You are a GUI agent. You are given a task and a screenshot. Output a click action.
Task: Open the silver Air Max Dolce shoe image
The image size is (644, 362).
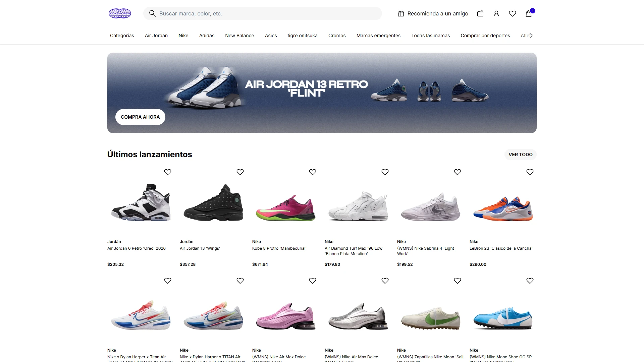pos(358,316)
